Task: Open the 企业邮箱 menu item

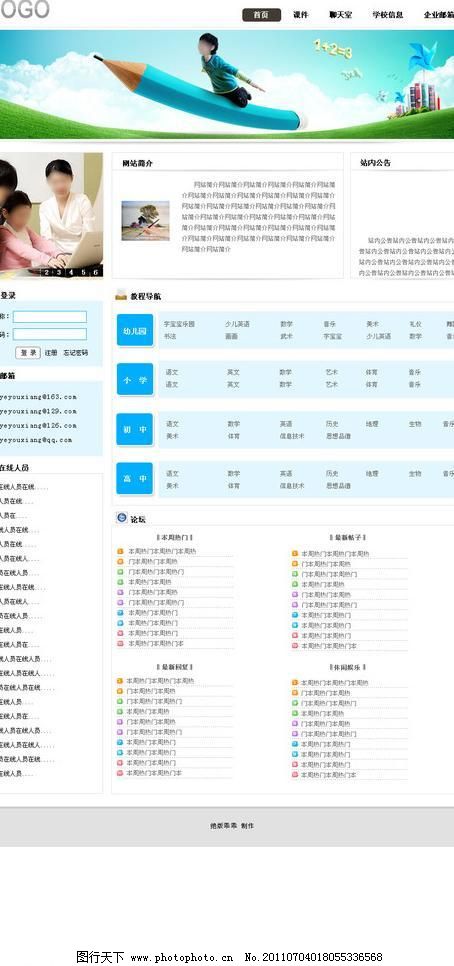Action: pyautogui.click(x=439, y=15)
